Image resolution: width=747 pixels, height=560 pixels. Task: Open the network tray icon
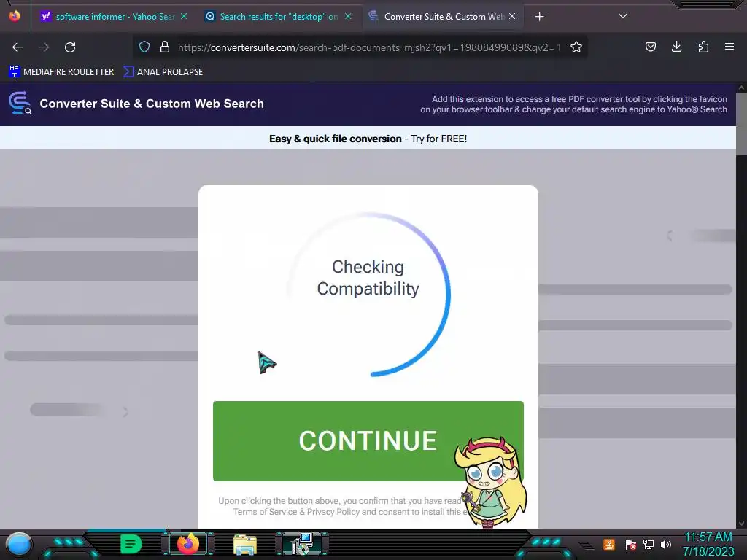(649, 544)
